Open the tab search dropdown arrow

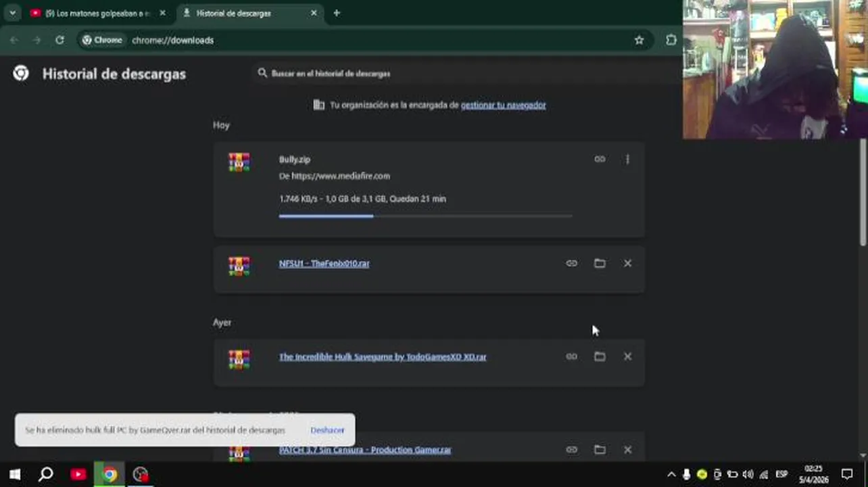pyautogui.click(x=12, y=13)
